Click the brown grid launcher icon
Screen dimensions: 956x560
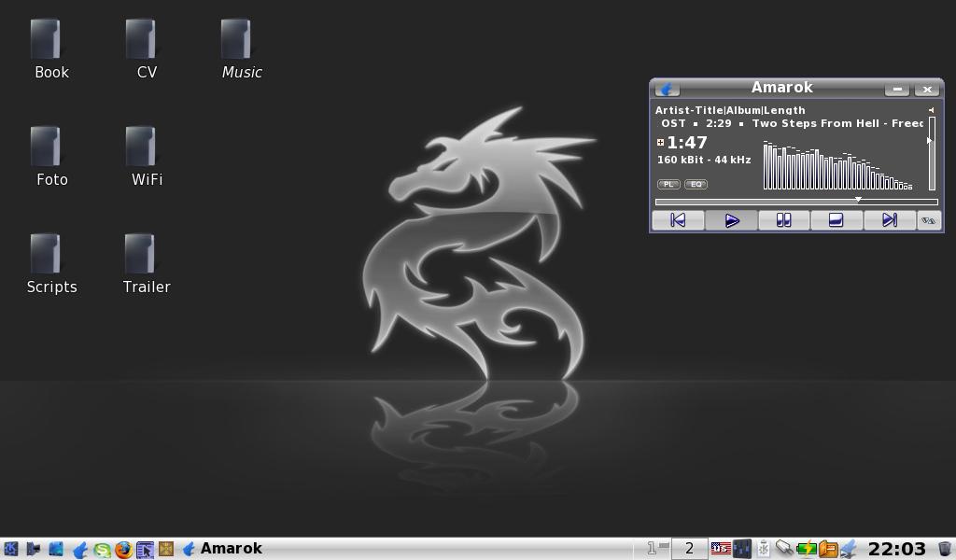point(166,549)
